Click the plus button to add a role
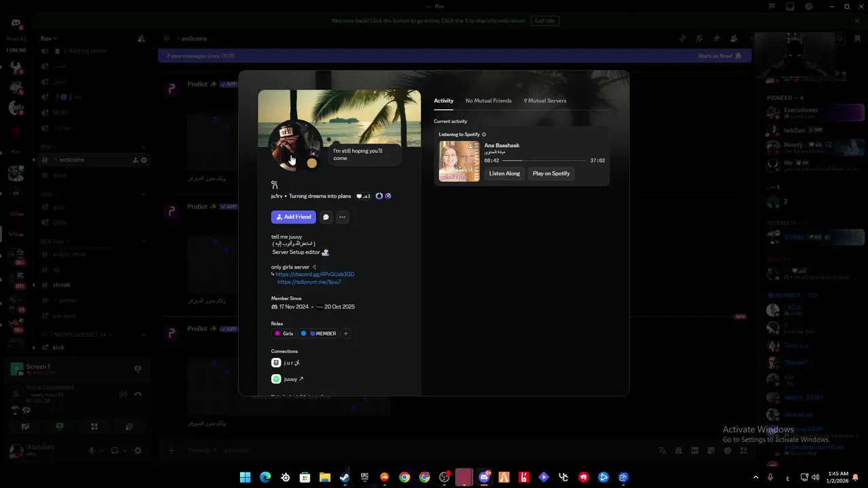 pyautogui.click(x=346, y=333)
